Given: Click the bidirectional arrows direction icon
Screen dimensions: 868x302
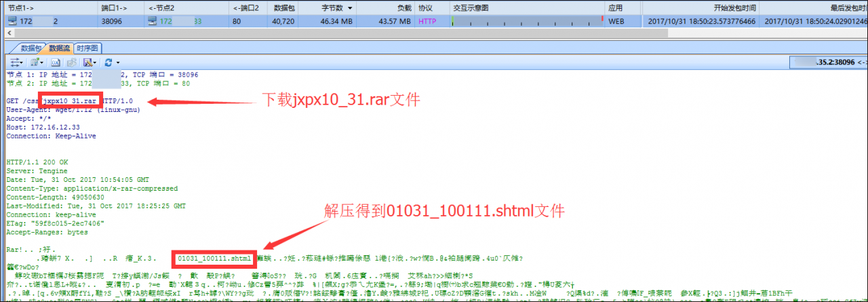Looking at the screenshot, I should pos(15,62).
